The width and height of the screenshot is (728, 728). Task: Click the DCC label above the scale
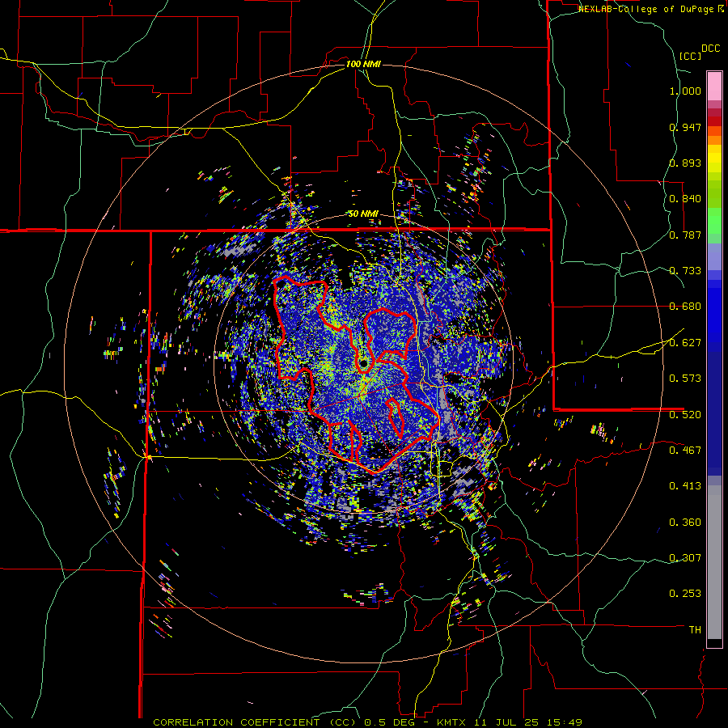(710, 49)
